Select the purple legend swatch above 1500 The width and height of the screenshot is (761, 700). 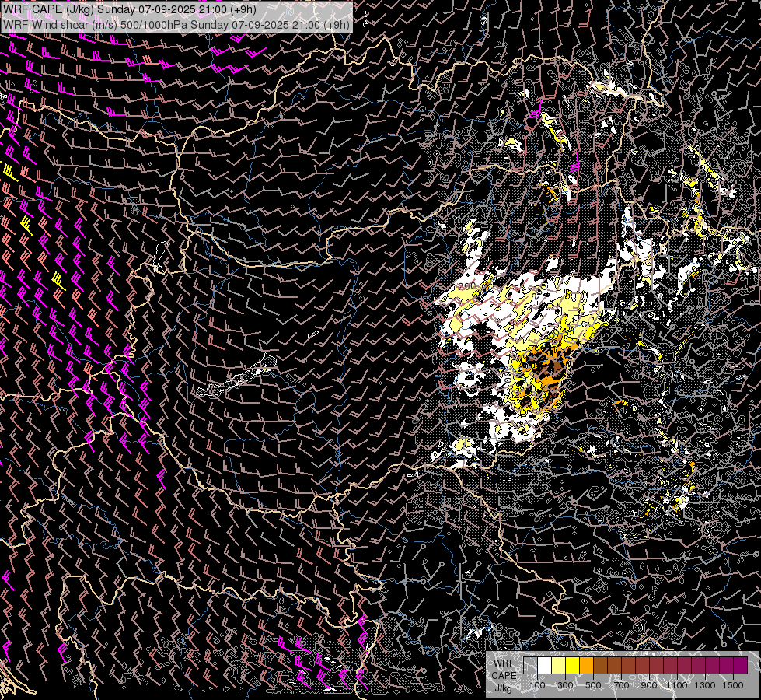[x=741, y=665]
